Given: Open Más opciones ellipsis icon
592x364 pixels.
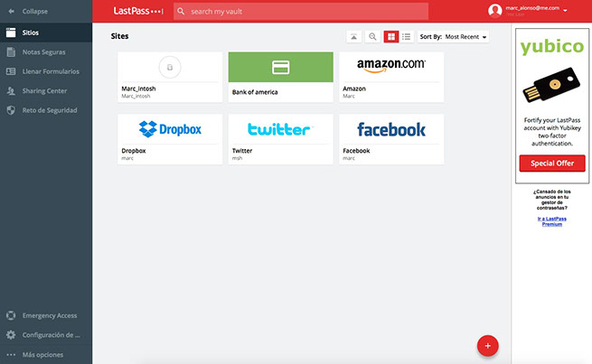Looking at the screenshot, I should click(12, 354).
